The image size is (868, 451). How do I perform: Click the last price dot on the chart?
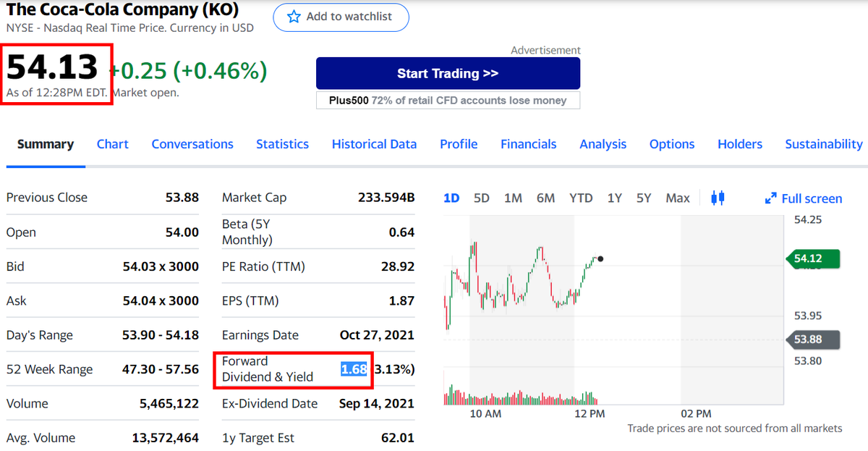pos(600,258)
